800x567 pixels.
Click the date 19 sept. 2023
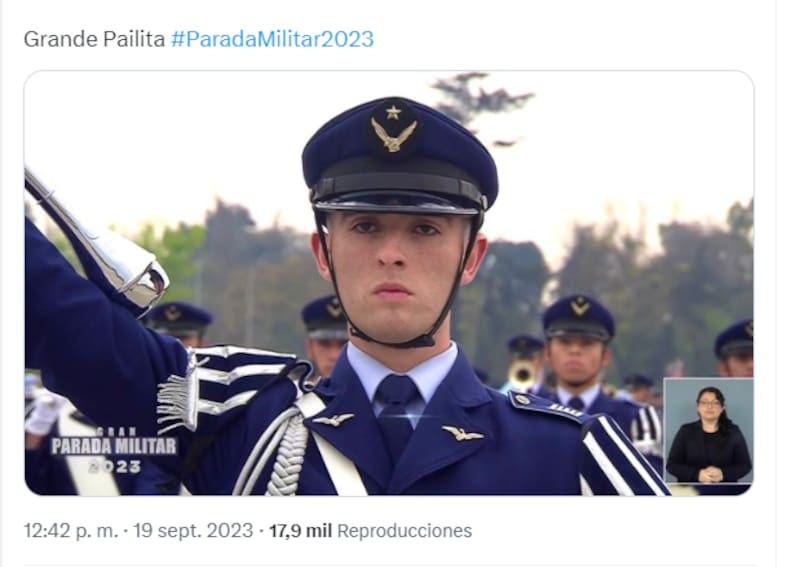coord(193,531)
